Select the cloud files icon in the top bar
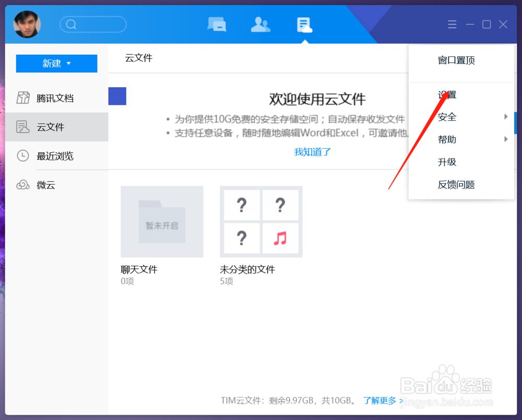This screenshot has height=420, width=522. pos(304,24)
